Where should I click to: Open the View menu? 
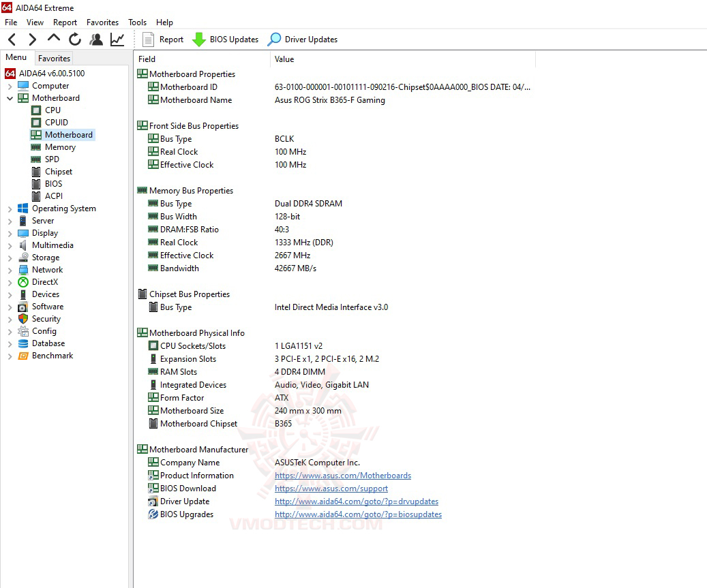35,22
